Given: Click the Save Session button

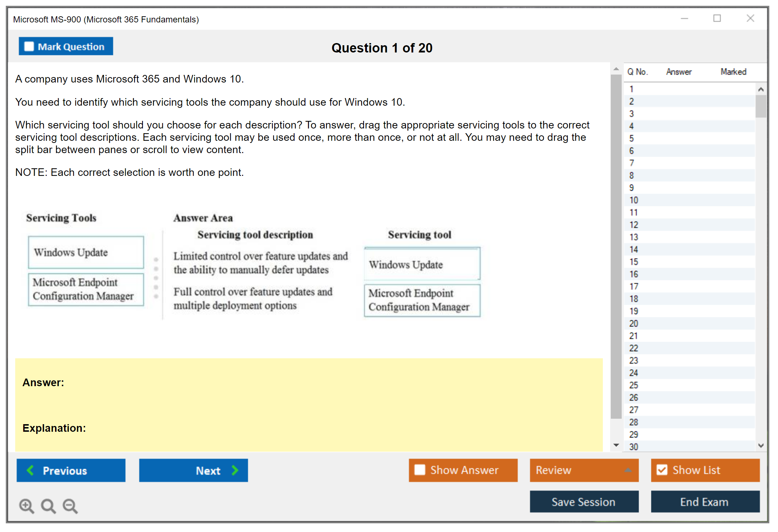Looking at the screenshot, I should 584,502.
